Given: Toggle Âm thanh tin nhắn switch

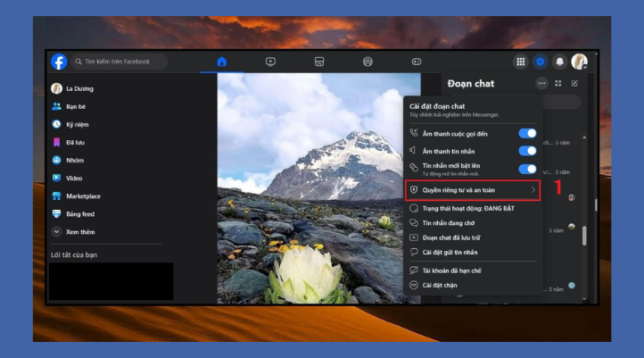Looking at the screenshot, I should [x=527, y=151].
